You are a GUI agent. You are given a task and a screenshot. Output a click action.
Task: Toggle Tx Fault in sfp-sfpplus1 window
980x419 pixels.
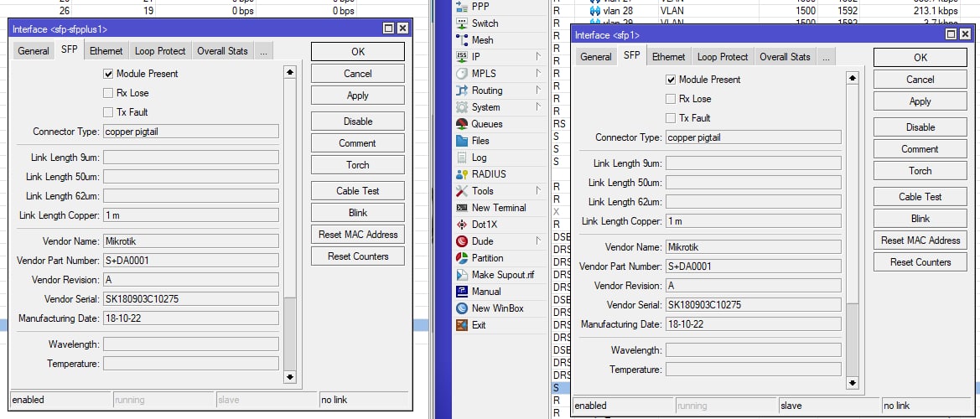tap(109, 112)
